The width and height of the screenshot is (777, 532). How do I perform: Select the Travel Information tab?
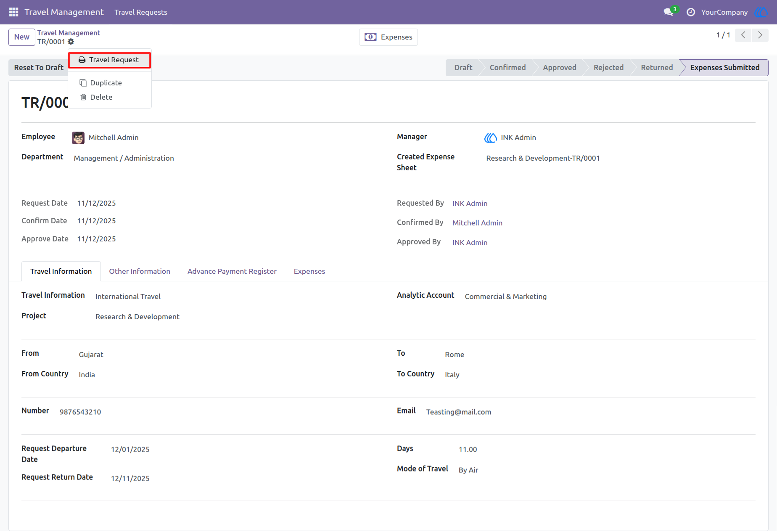61,271
